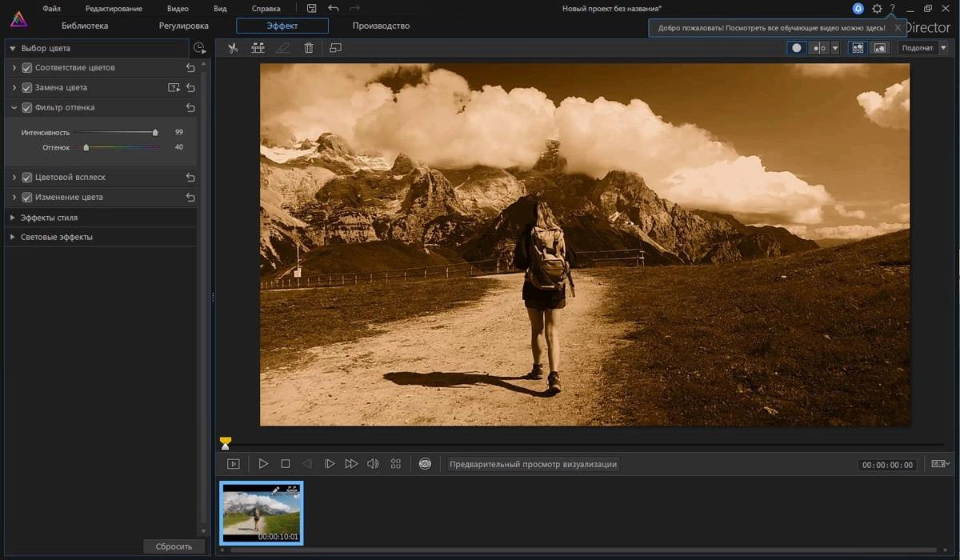
Task: Click the save project icon
Action: (312, 8)
